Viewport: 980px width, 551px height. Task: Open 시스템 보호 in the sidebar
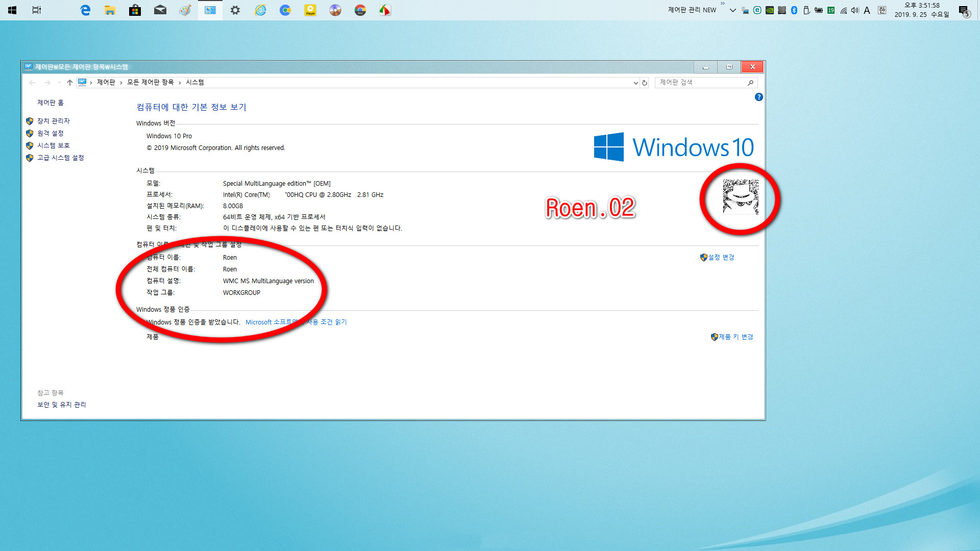tap(54, 145)
